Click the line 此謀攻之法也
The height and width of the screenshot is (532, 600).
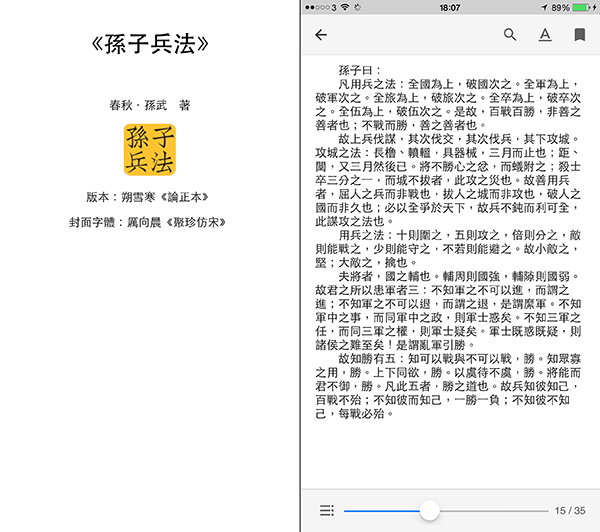click(x=354, y=221)
